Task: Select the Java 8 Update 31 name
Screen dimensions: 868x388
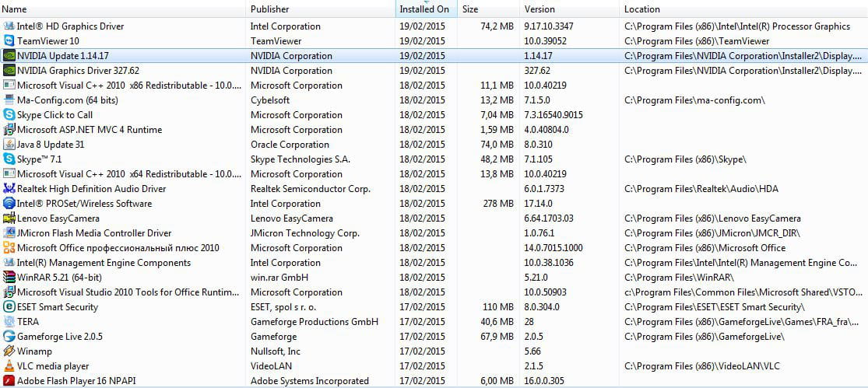Action: (51, 145)
